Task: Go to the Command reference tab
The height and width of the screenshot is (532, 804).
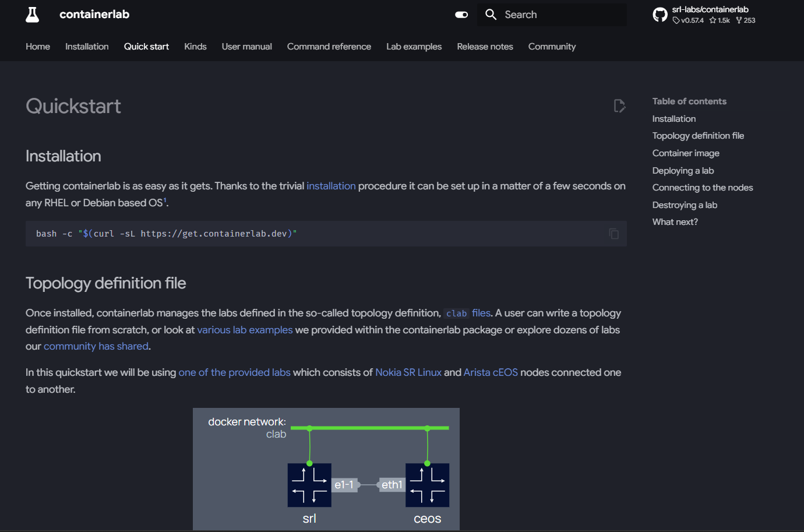Action: coord(329,47)
